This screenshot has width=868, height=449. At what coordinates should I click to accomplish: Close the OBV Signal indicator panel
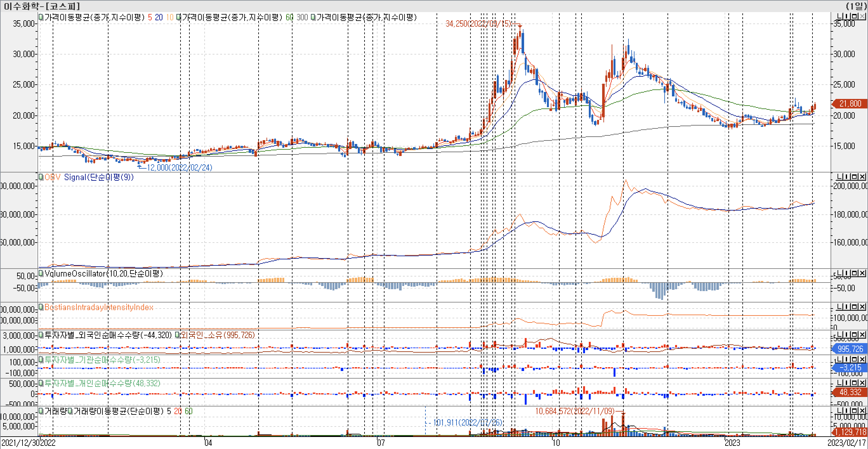pos(862,177)
